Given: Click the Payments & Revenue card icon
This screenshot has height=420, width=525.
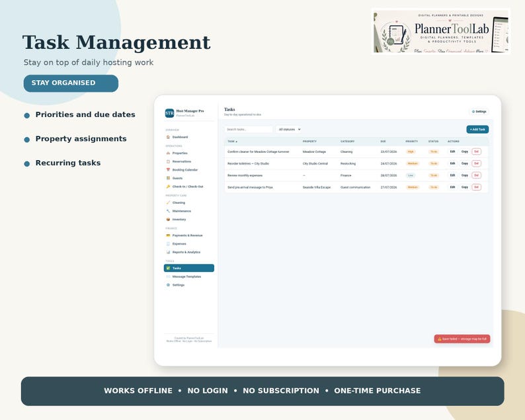Looking at the screenshot, I should click(x=168, y=235).
